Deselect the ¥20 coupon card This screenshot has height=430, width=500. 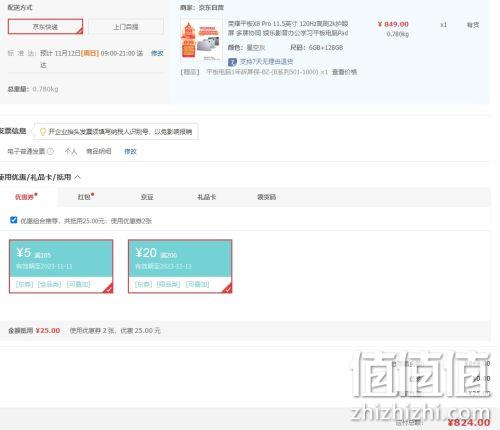pyautogui.click(x=180, y=266)
